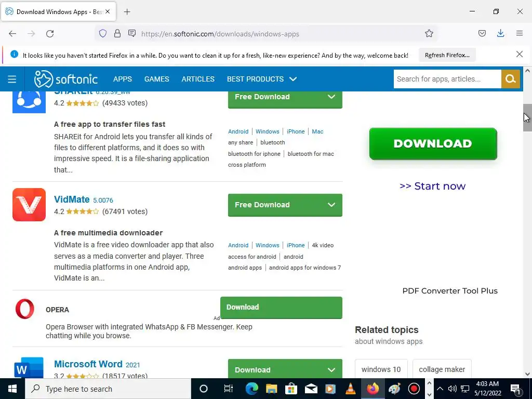Click the large green DOWNLOAD ad button

pyautogui.click(x=433, y=143)
